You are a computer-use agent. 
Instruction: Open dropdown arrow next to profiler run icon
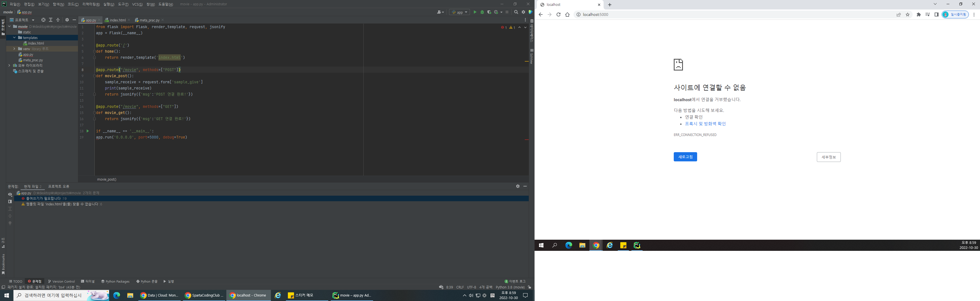[501, 12]
